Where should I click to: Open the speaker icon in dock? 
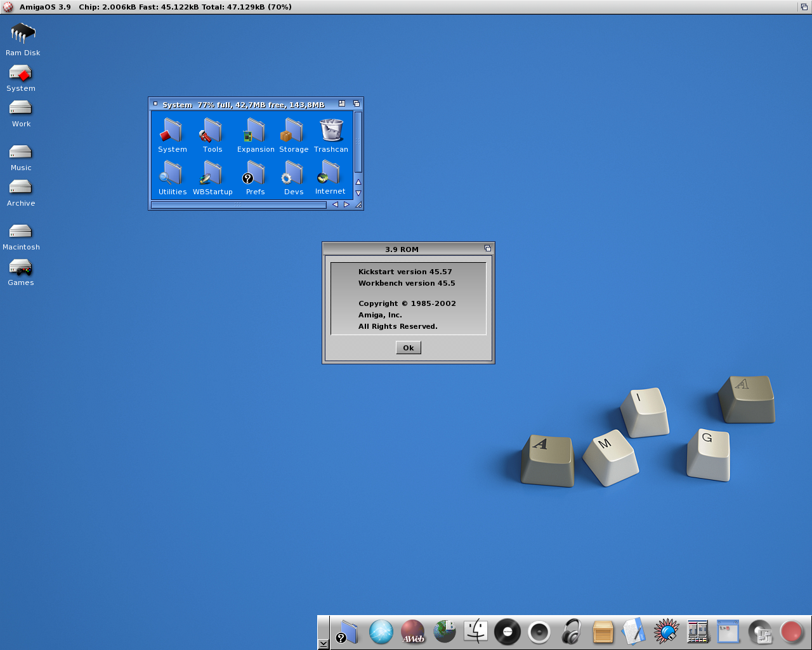pos(539,632)
